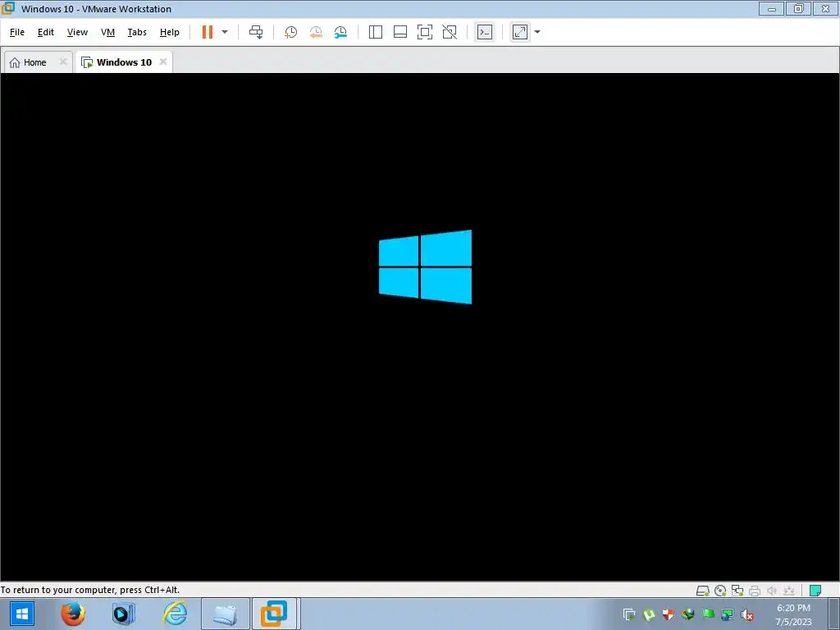Click the CD/DVD drive status icon

(720, 591)
